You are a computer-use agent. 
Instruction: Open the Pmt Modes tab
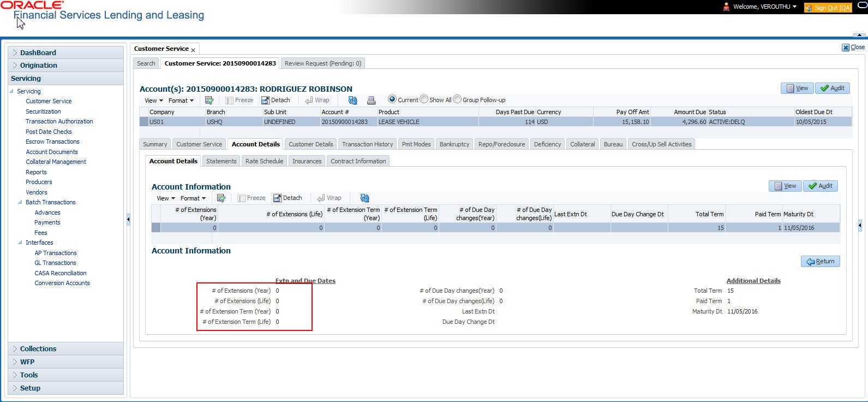pyautogui.click(x=416, y=144)
